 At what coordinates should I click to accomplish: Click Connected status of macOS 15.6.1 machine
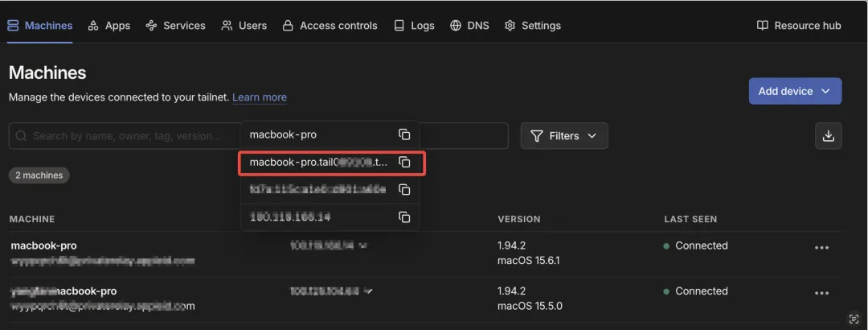pyautogui.click(x=696, y=245)
